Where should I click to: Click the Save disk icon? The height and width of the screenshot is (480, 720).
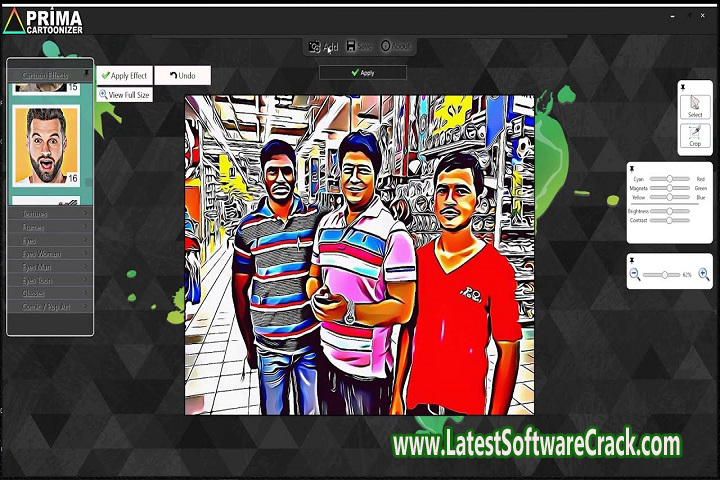(x=351, y=46)
